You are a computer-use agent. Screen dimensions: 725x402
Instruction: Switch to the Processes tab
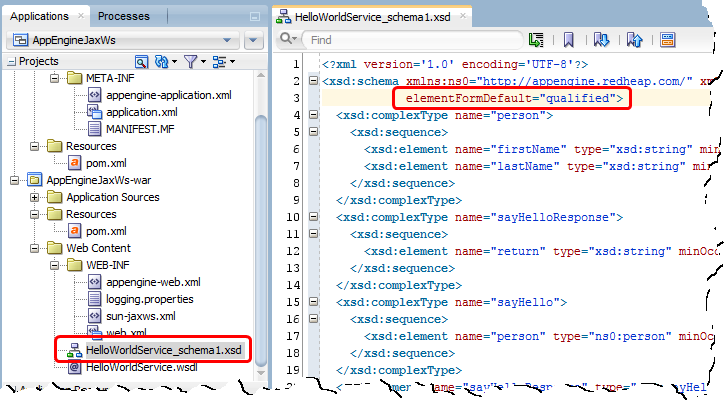coord(123,16)
